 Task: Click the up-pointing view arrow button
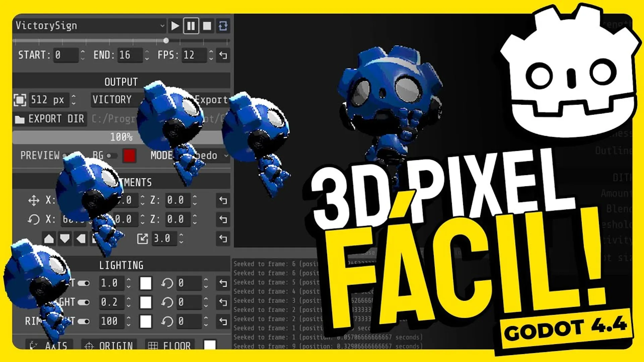click(x=49, y=239)
